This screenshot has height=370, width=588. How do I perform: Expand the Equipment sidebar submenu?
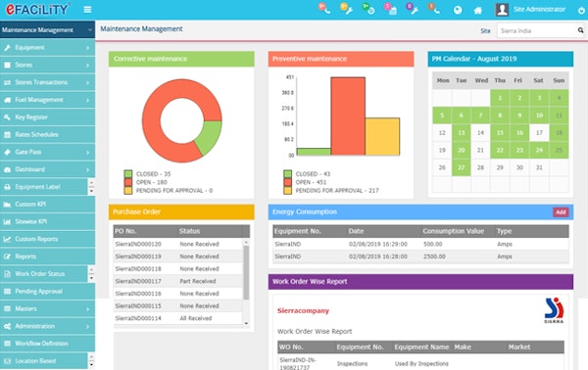coord(88,48)
